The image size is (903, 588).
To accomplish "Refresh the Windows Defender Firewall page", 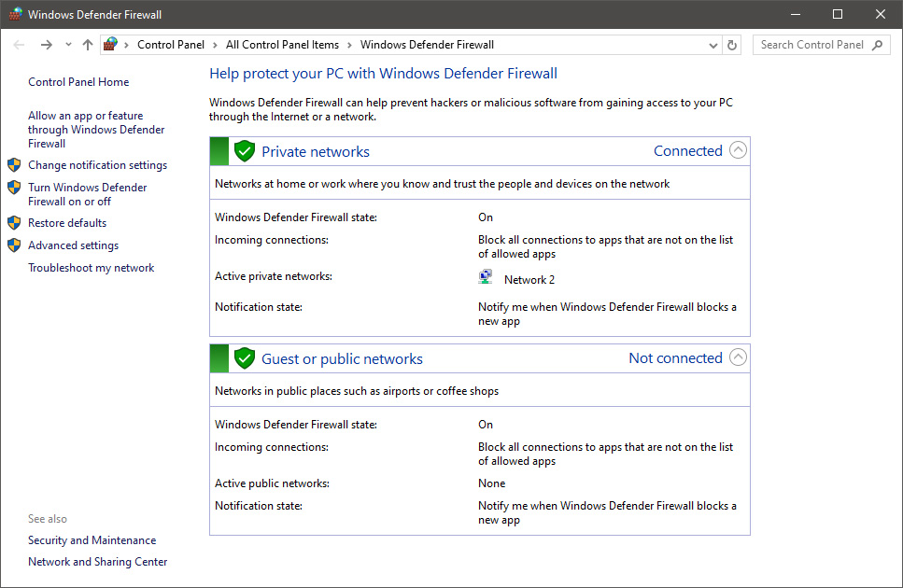I will click(732, 45).
